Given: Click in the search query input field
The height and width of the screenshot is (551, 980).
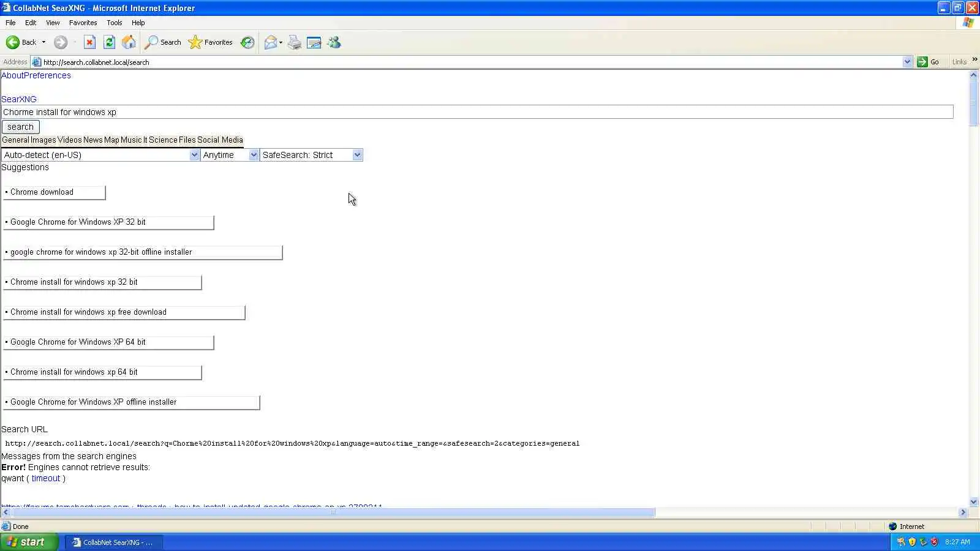Looking at the screenshot, I should pyautogui.click(x=477, y=112).
